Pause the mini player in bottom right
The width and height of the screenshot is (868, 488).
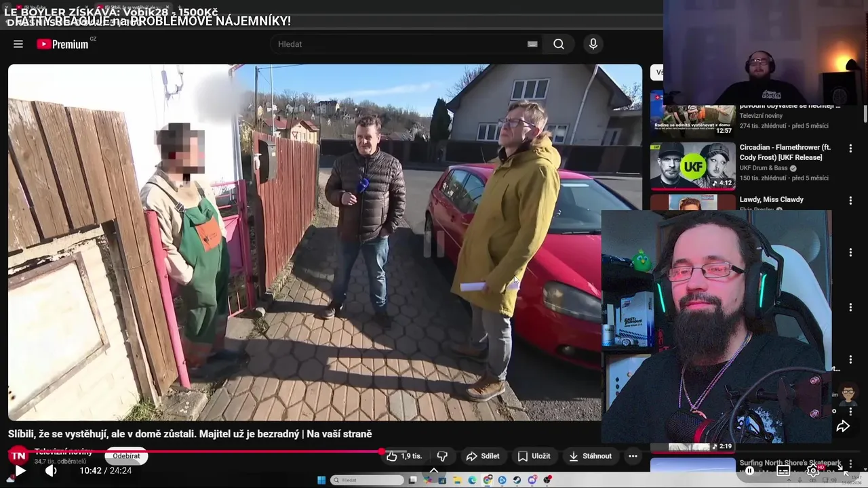(x=749, y=470)
